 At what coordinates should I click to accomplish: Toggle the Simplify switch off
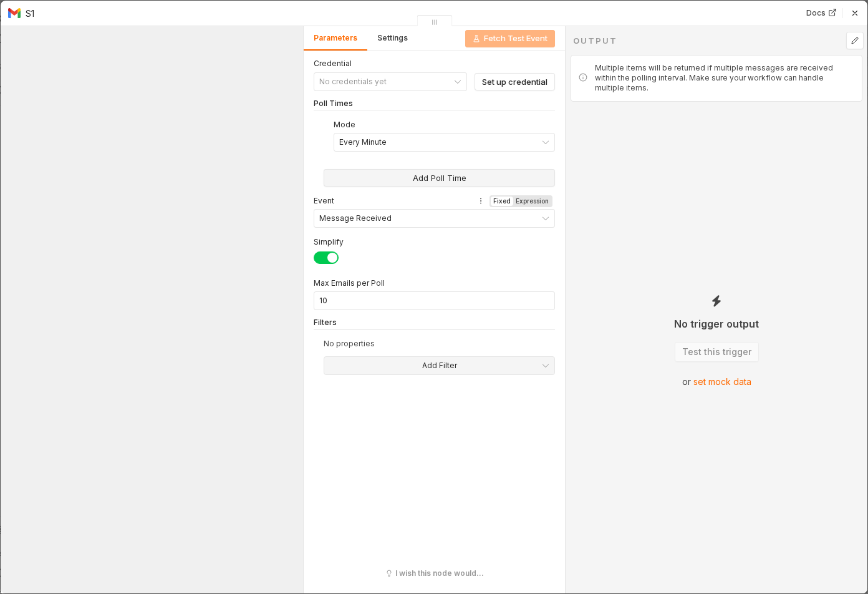click(326, 258)
